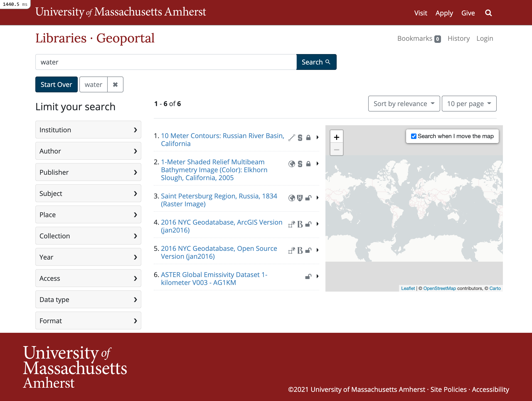Remove the 'water' search filter with the X button
532x401 pixels.
pyautogui.click(x=115, y=84)
